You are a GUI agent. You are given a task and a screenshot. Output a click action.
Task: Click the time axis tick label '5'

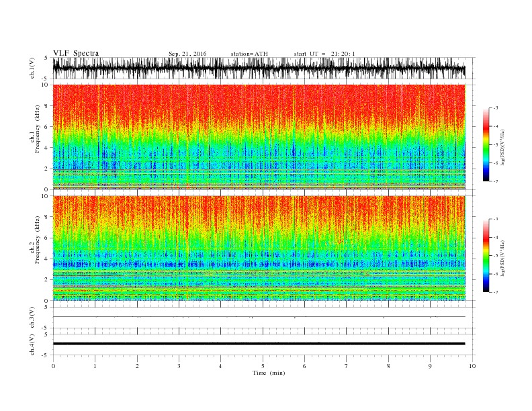pyautogui.click(x=263, y=366)
